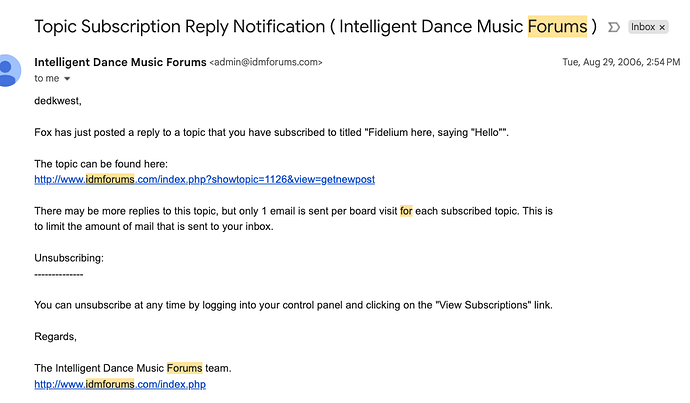Viewport: 690px width, 403px height.
Task: Click the Tue, Aug 29, 2006 timestamp
Action: (621, 62)
